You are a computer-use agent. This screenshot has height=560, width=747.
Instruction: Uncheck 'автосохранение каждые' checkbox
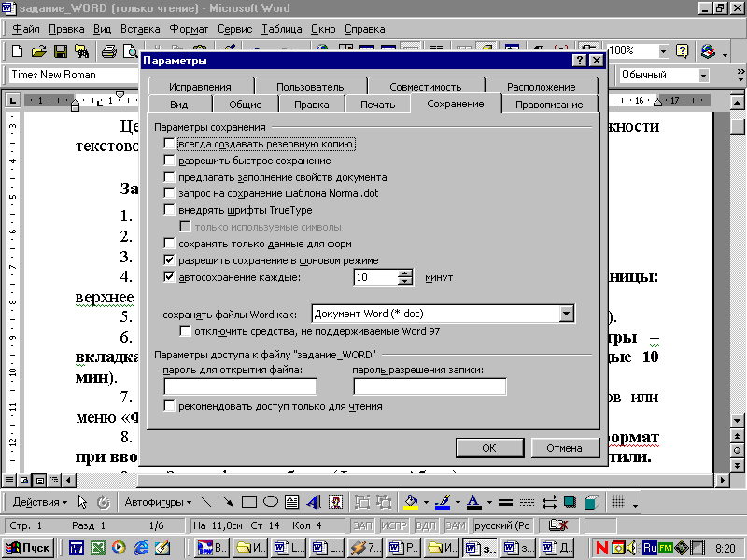pyautogui.click(x=169, y=276)
